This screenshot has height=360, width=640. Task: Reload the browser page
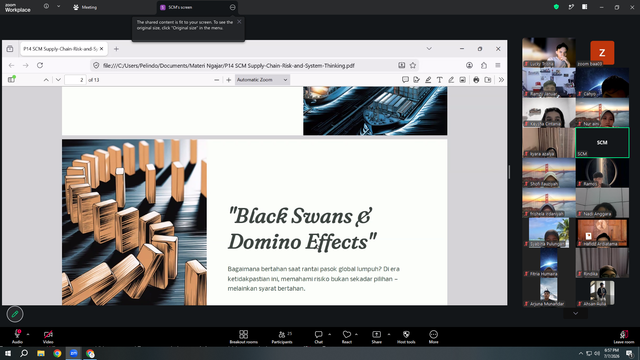(40, 65)
